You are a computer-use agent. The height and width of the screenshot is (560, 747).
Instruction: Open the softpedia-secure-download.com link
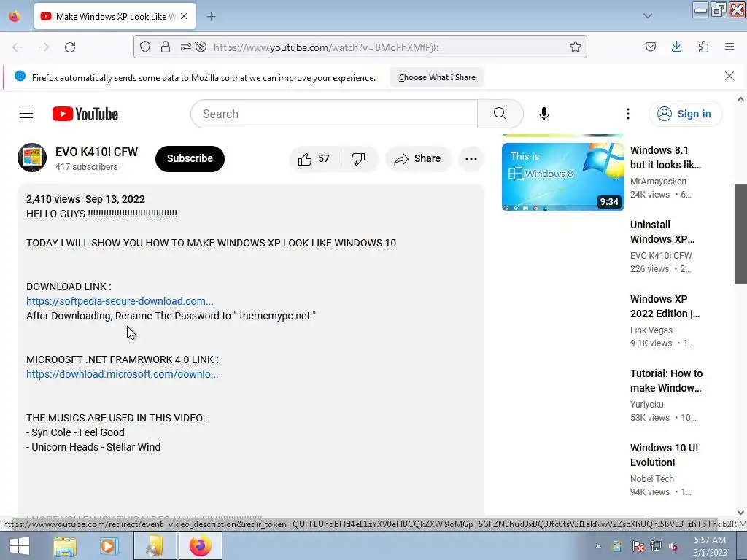(x=120, y=301)
